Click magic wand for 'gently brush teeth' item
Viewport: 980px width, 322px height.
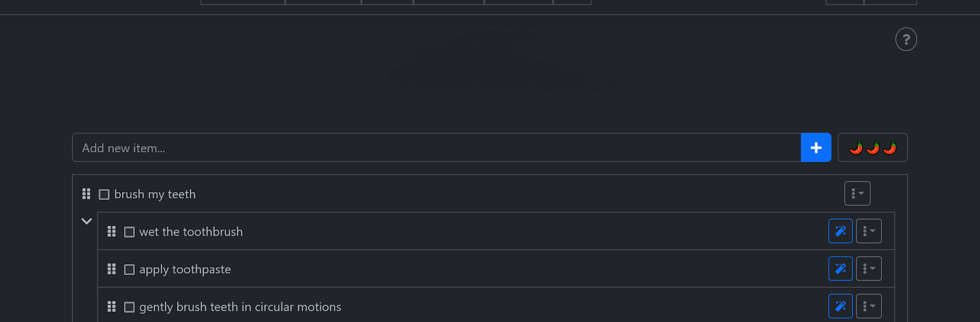840,306
